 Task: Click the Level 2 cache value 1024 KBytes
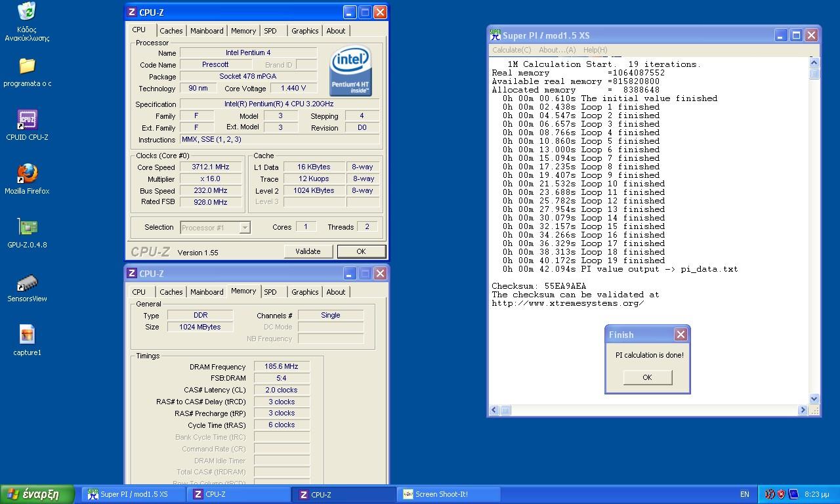[314, 191]
